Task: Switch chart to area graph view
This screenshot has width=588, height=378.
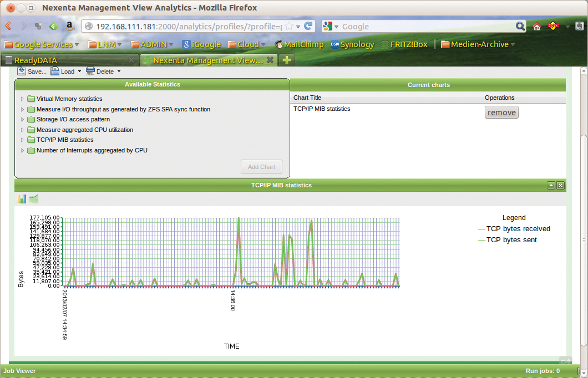Action: click(x=34, y=199)
